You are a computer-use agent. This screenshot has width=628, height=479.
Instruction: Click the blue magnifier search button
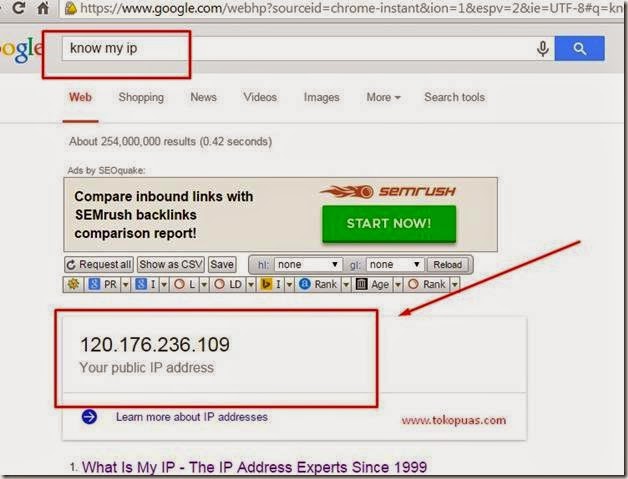pyautogui.click(x=579, y=48)
